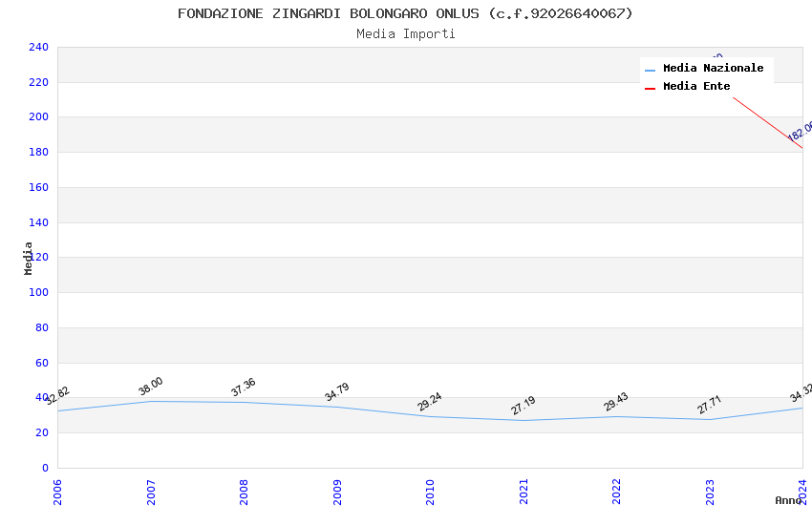Click the Media y-axis title

point(28,258)
